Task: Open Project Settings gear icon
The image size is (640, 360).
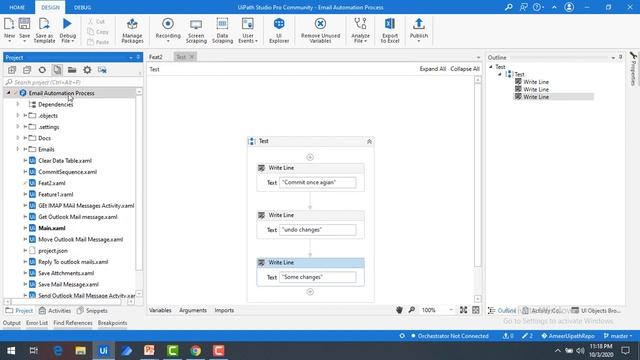Action: click(x=87, y=70)
